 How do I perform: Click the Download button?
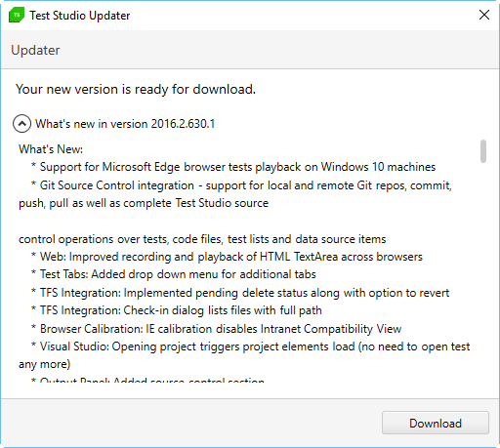pyautogui.click(x=436, y=423)
